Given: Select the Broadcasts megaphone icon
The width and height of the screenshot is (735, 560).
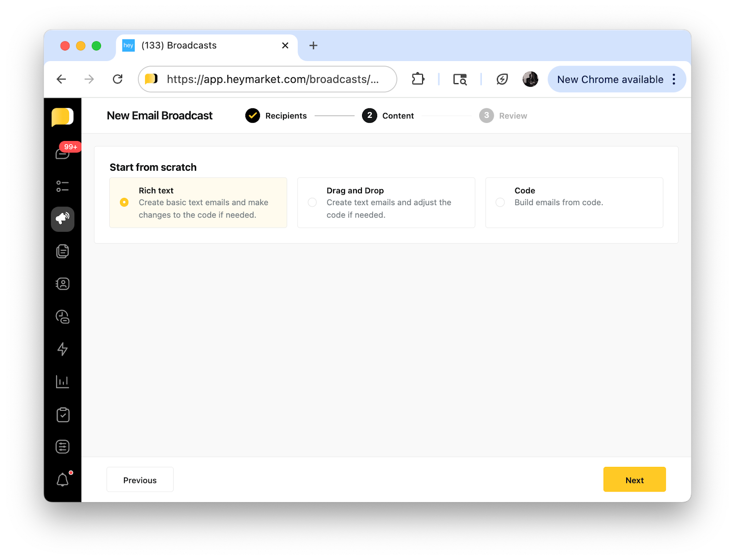Looking at the screenshot, I should [63, 219].
